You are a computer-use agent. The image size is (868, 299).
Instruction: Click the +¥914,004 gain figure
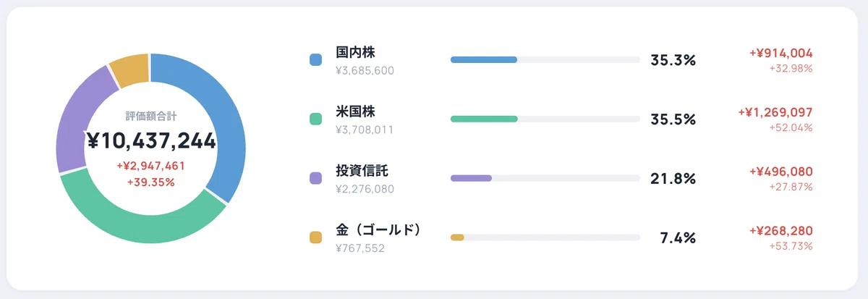click(781, 53)
